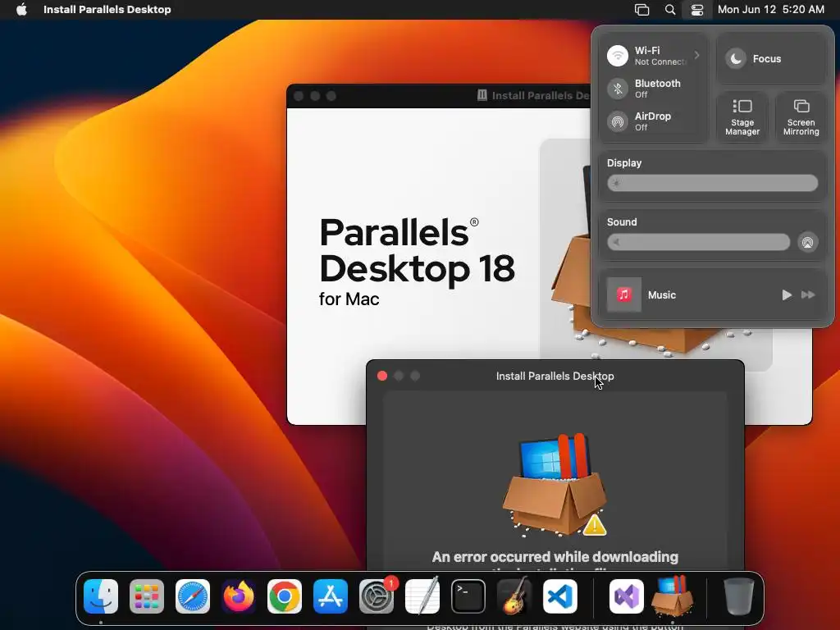Open Finder from the Dock
The image size is (840, 630).
point(101,596)
